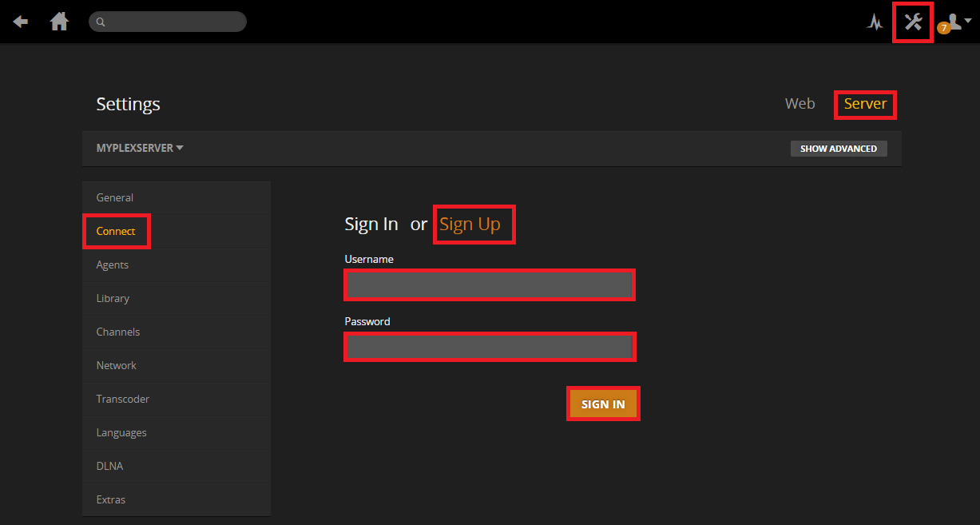Image resolution: width=980 pixels, height=525 pixels.
Task: Switch to the Web settings tab
Action: pyautogui.click(x=799, y=104)
